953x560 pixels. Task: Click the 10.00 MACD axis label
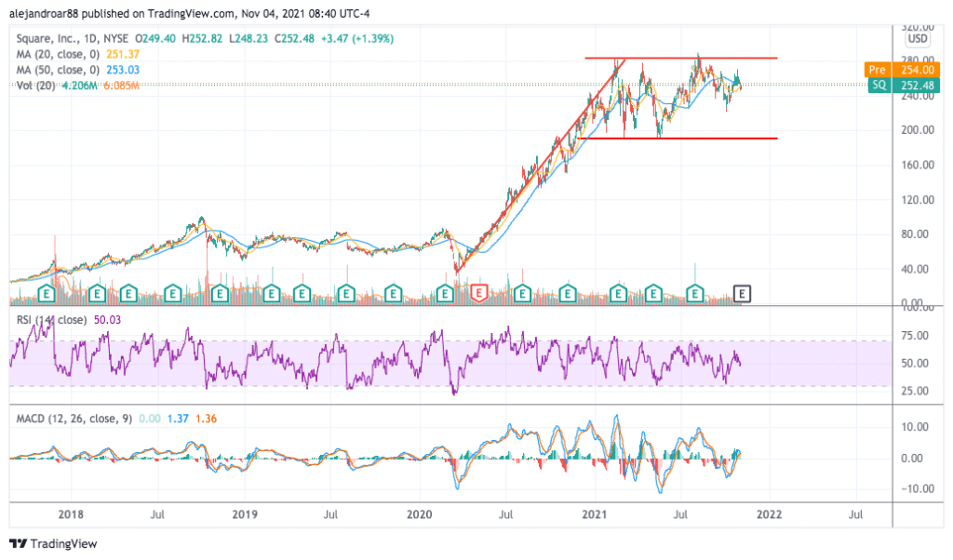point(915,427)
